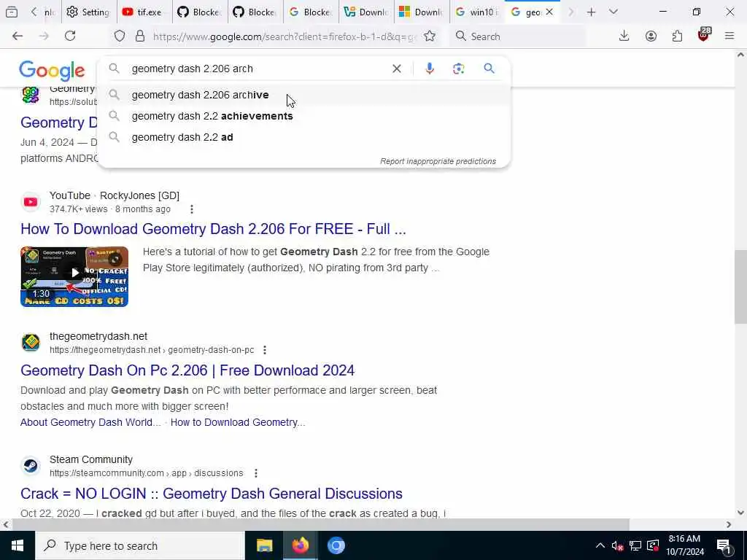
Task: Open How to Download Geometry sitelink
Action: (x=238, y=422)
